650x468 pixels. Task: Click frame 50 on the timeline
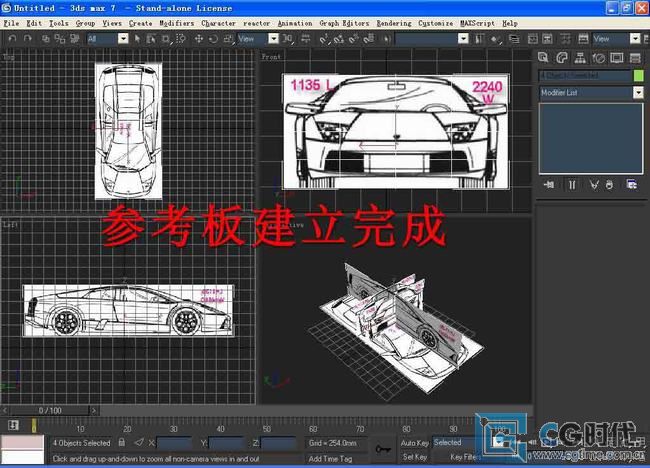(x=267, y=429)
